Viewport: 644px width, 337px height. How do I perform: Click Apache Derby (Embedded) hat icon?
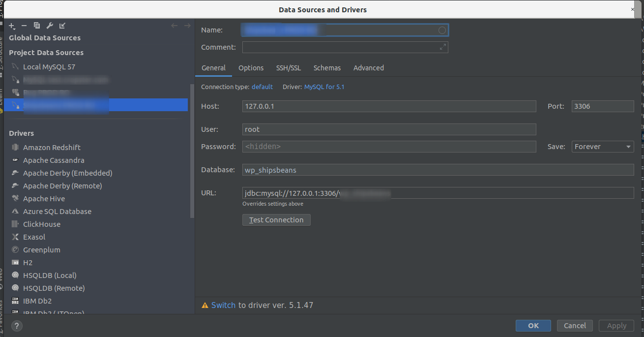pos(15,173)
